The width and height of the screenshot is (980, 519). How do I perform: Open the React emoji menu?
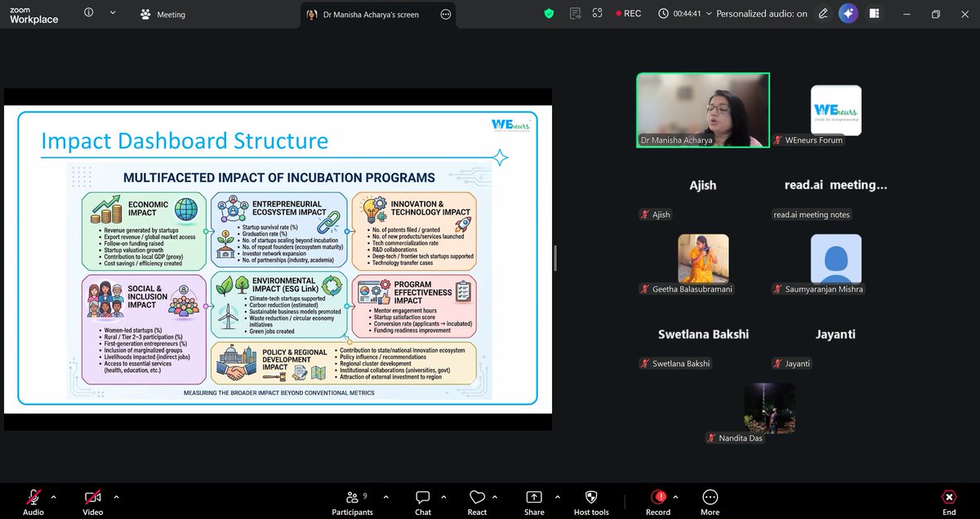pyautogui.click(x=477, y=501)
